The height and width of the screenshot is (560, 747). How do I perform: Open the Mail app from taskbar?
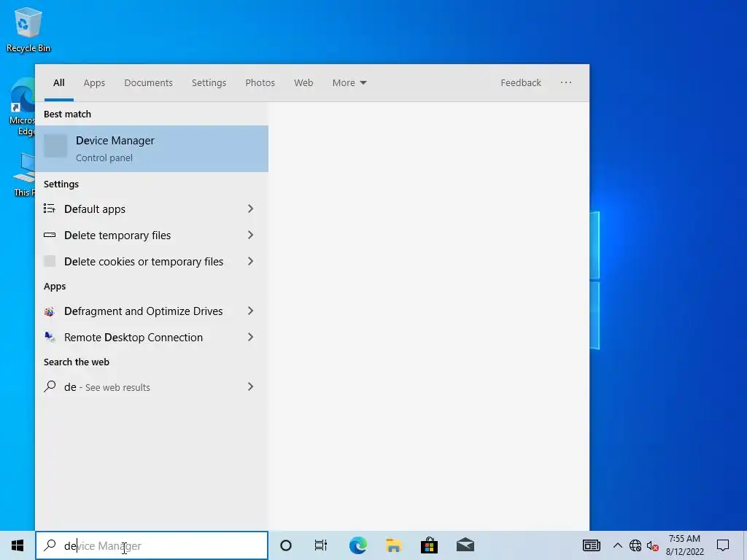465,545
